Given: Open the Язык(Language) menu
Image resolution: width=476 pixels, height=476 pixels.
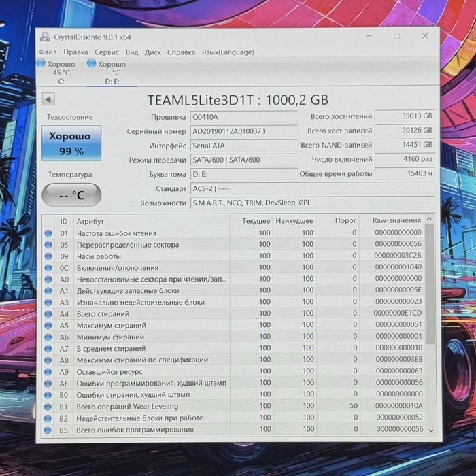Looking at the screenshot, I should click(x=228, y=52).
